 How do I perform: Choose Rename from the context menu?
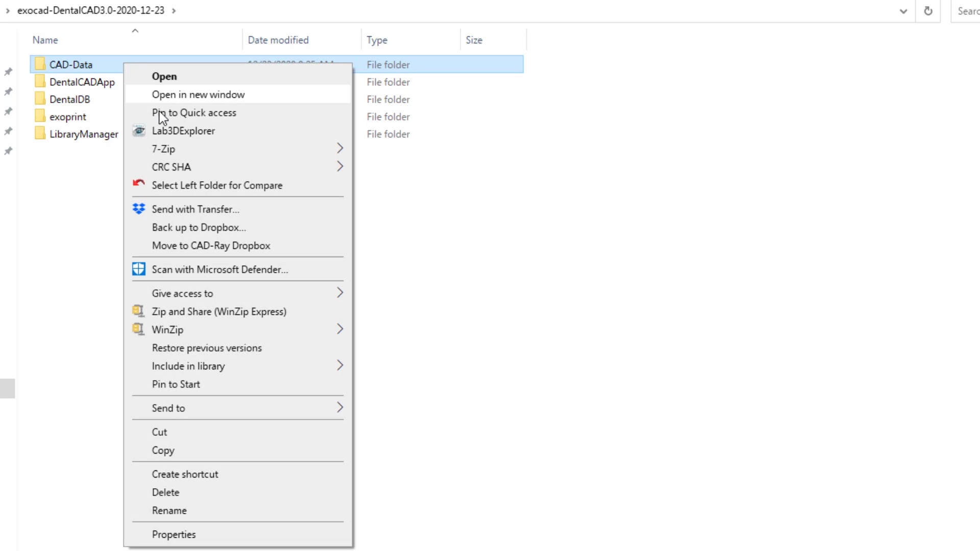pyautogui.click(x=238, y=511)
